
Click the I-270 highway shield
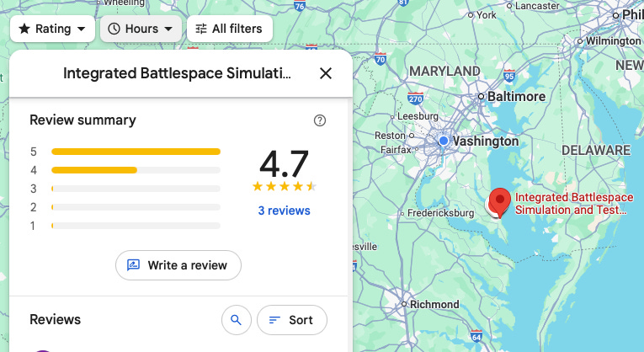click(x=415, y=99)
